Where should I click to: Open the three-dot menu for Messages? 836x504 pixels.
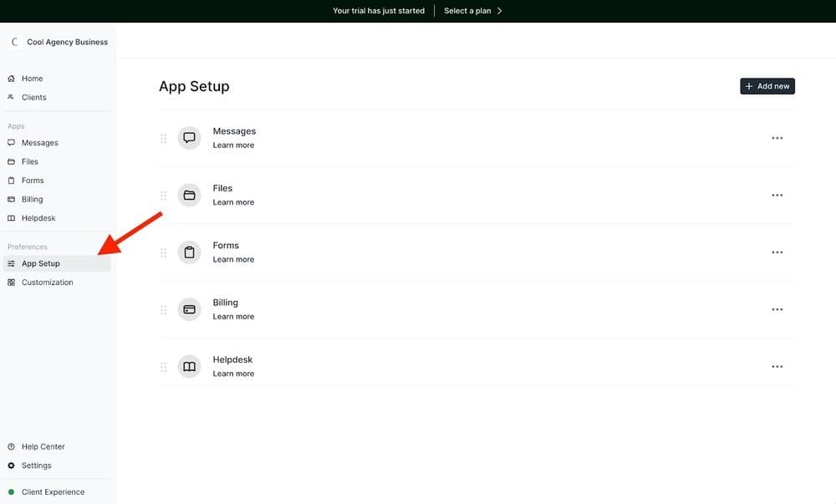777,138
